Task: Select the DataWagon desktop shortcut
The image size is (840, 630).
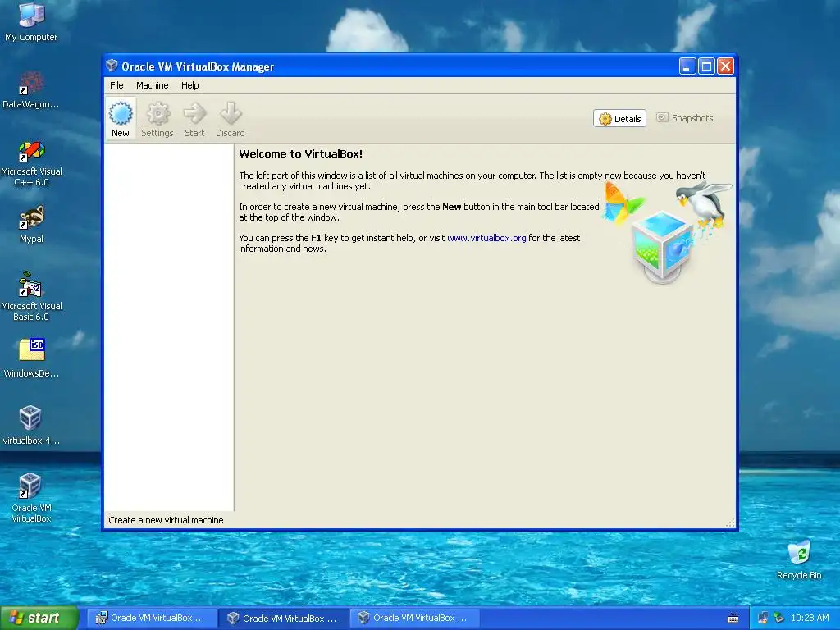Action: (31, 90)
